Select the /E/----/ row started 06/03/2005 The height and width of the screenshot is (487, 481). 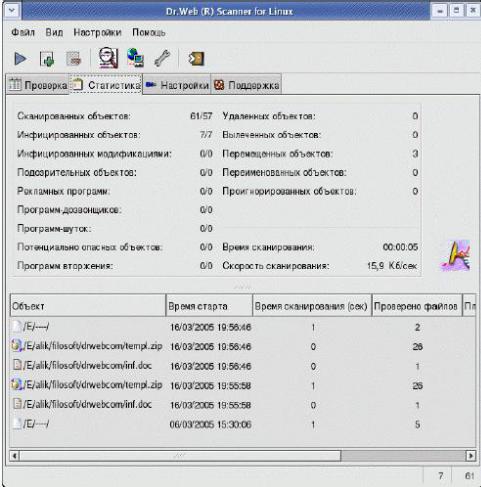point(243,424)
